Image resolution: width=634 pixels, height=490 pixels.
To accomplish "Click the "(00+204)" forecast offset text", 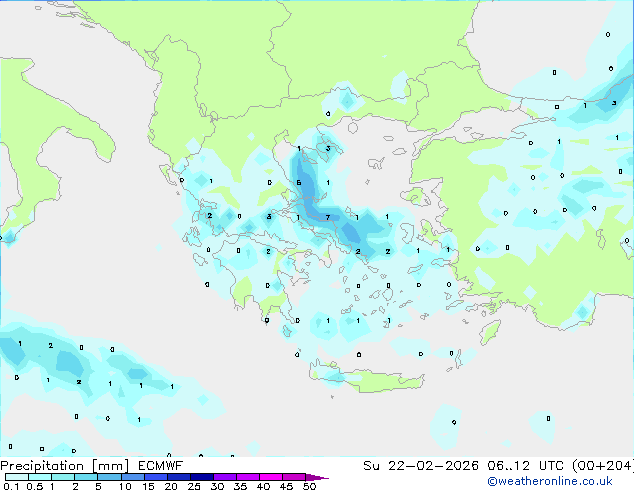I will [x=603, y=466].
